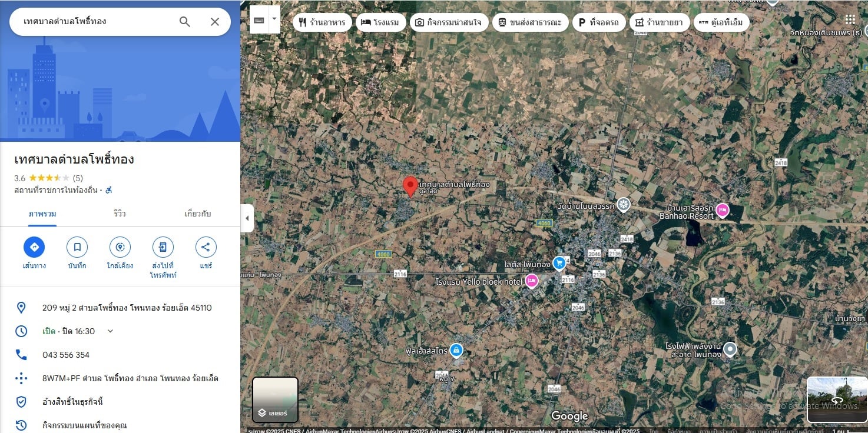Filter map by โรงแรม hotels
868x433 pixels.
pos(380,22)
